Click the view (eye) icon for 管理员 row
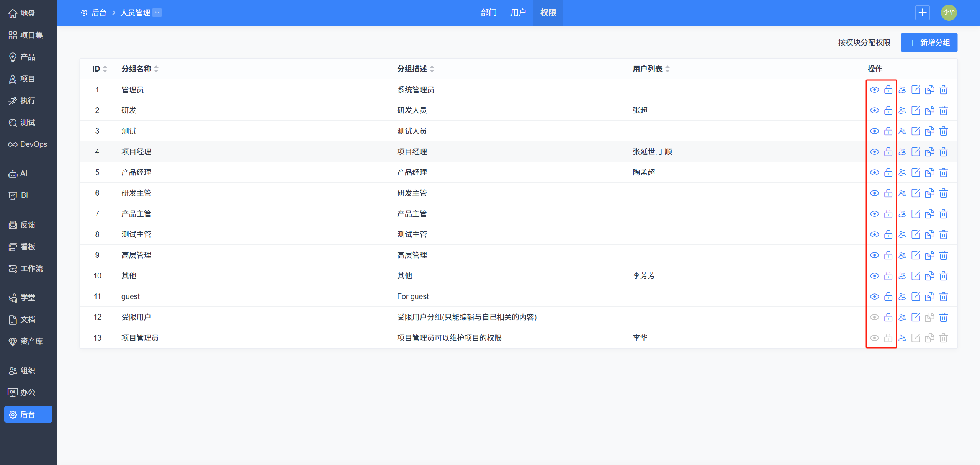This screenshot has height=465, width=980. (x=874, y=90)
